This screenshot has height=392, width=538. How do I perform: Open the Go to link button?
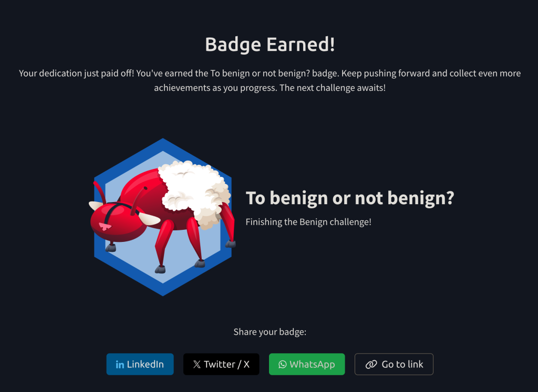point(394,364)
